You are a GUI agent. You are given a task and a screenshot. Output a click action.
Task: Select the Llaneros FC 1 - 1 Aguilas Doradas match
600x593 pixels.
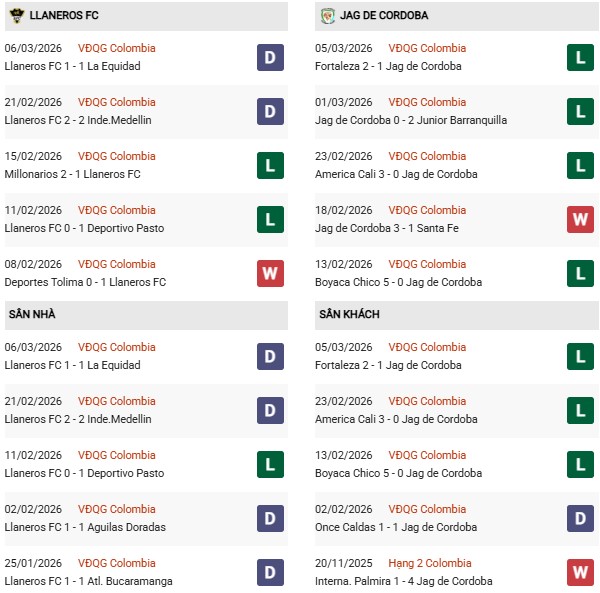(85, 527)
